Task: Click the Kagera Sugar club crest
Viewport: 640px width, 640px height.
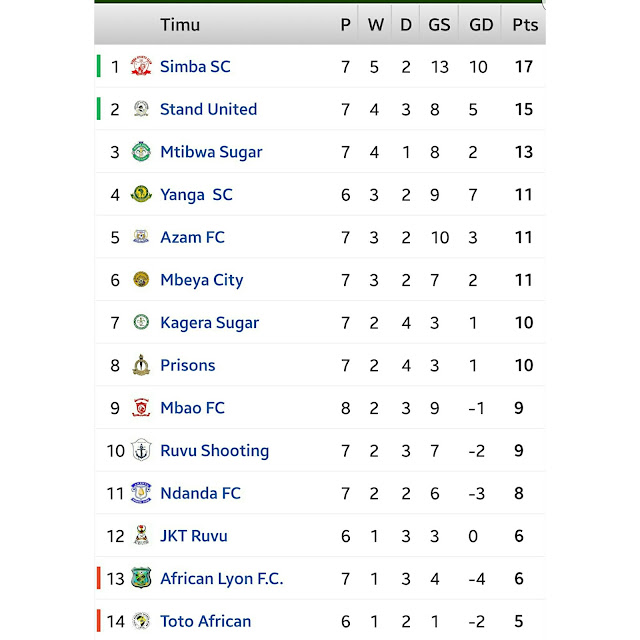Action: pyautogui.click(x=141, y=323)
